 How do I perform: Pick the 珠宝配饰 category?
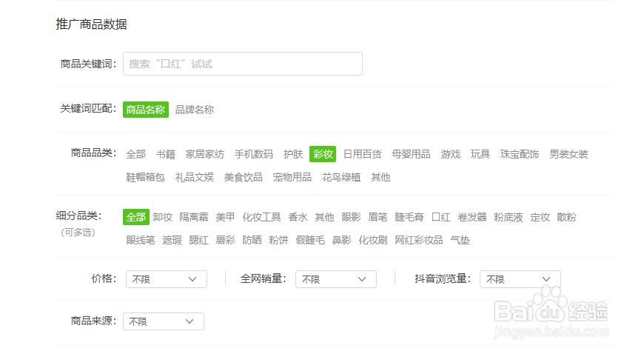coord(520,154)
